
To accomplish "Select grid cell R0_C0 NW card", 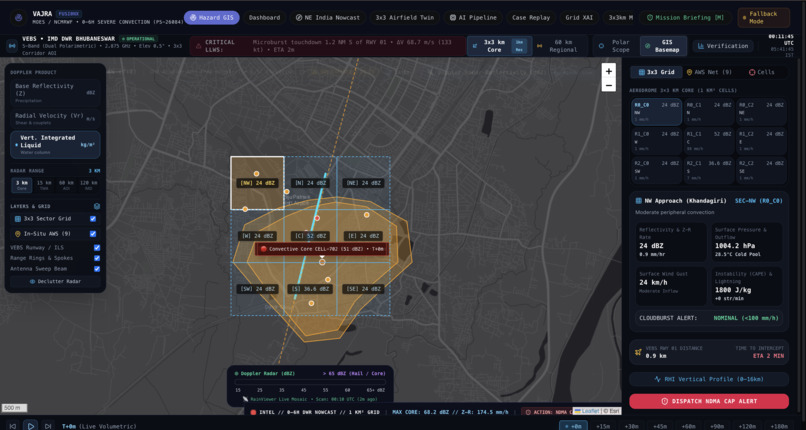I will point(656,112).
